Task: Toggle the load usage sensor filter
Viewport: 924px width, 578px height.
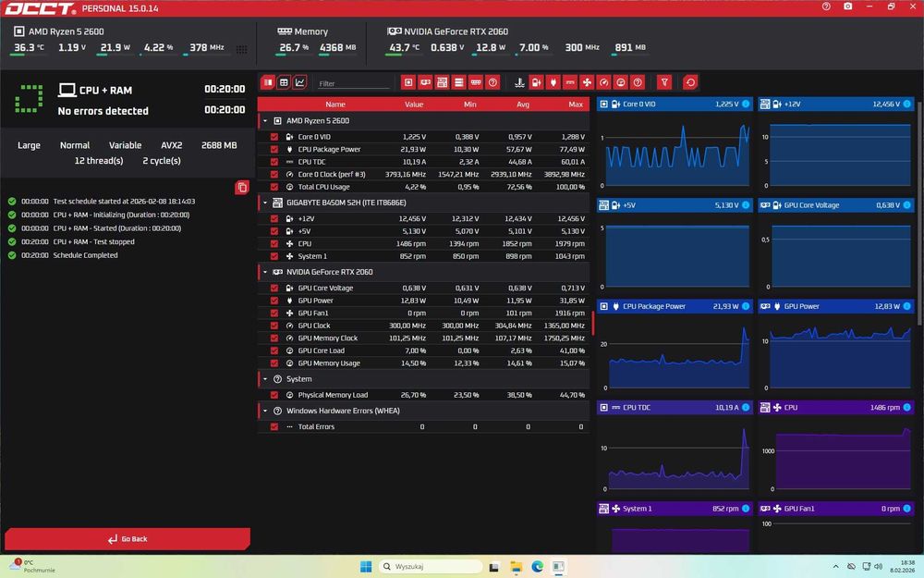Action: click(x=620, y=82)
